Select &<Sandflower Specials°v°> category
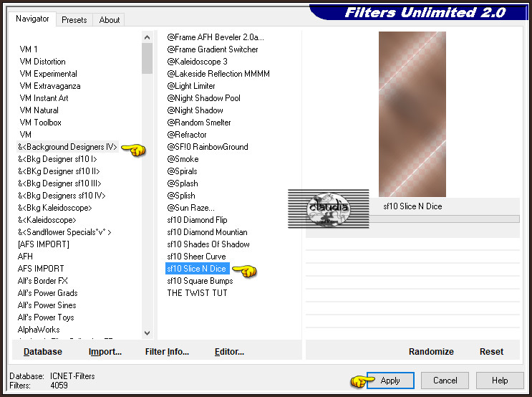This screenshot has height=397, width=532. click(64, 232)
